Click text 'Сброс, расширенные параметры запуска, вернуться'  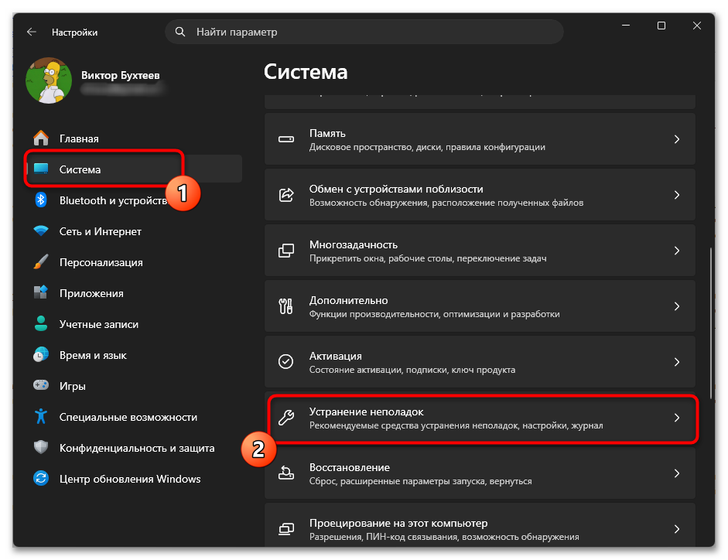coord(421,482)
